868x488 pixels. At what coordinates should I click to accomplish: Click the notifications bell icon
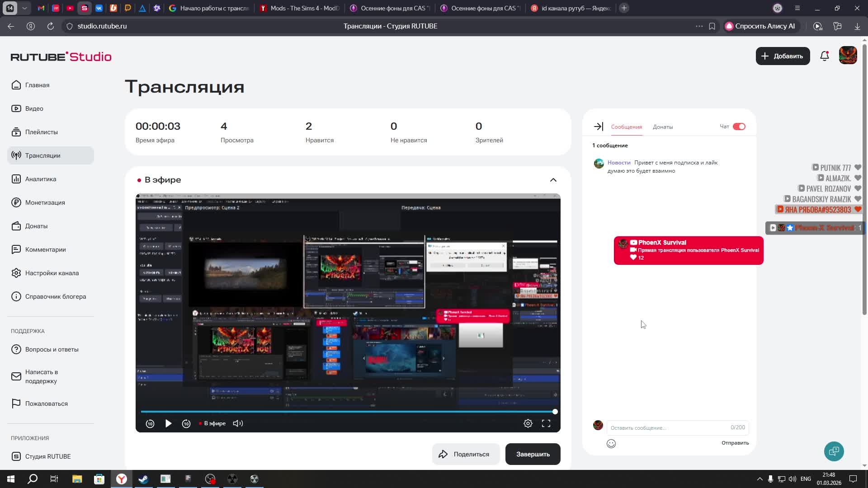tap(824, 56)
